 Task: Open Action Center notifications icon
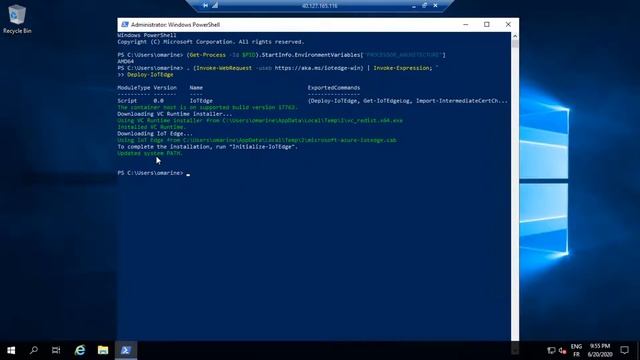[x=624, y=350]
